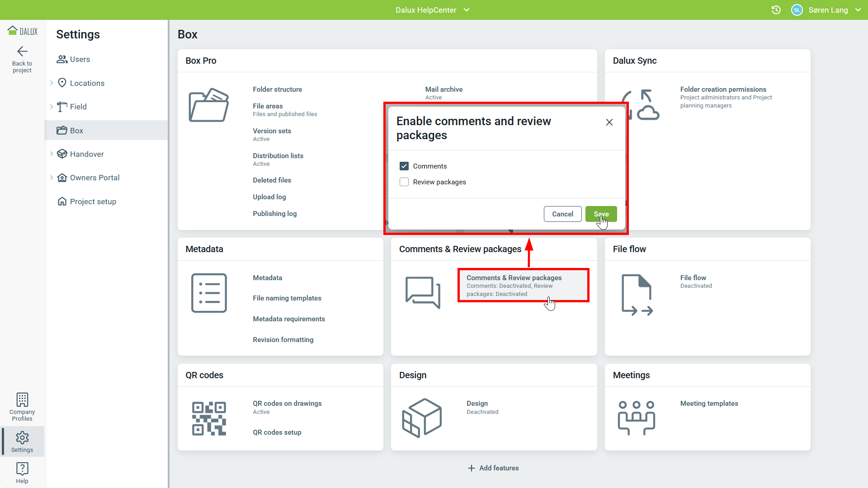
Task: Click the QR codes graphic icon
Action: pos(209,418)
